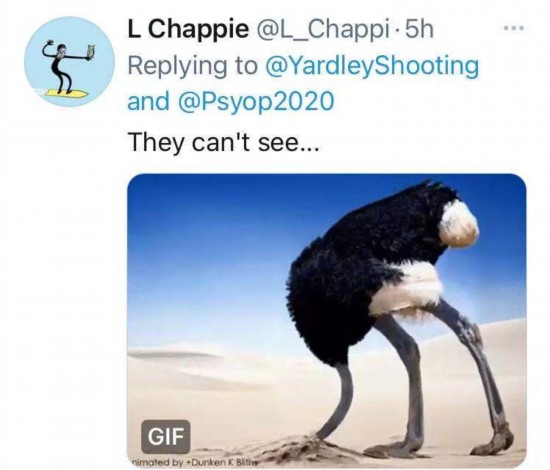Click the word "and" before @Psyop2020

148,101
